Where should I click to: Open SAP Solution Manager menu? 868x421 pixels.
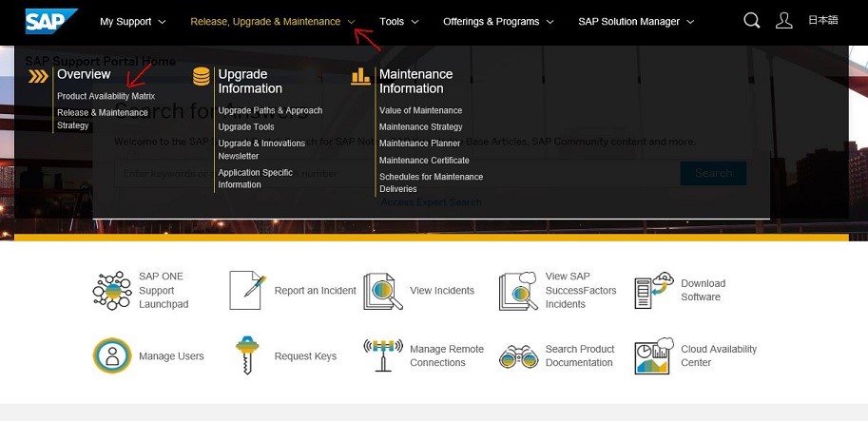point(628,22)
